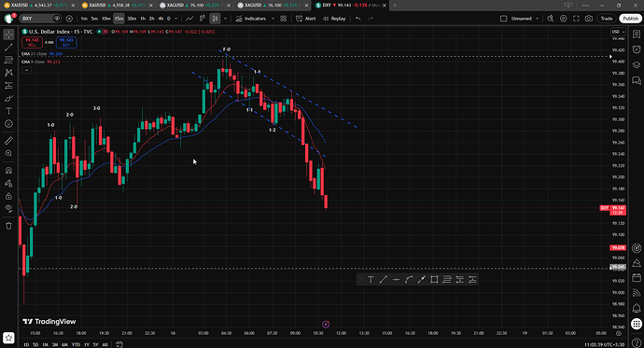The height and width of the screenshot is (348, 644).
Task: Take a chart snapshot with camera icon
Action: click(x=589, y=19)
